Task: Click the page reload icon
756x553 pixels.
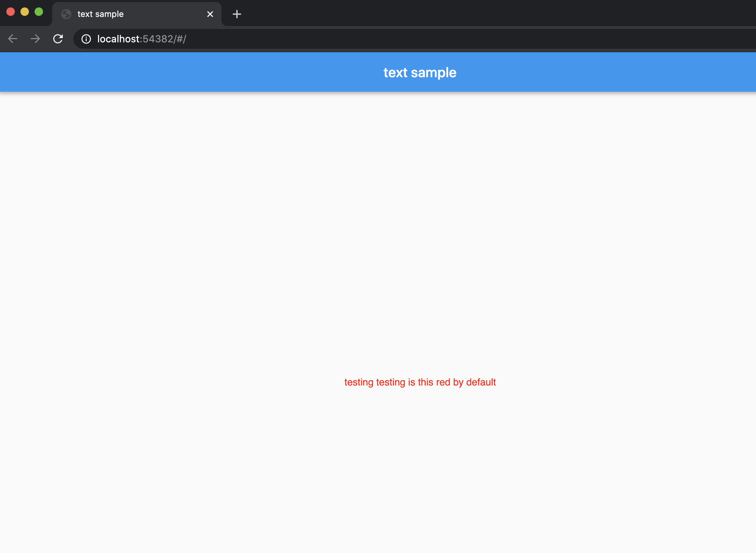Action: click(x=58, y=39)
